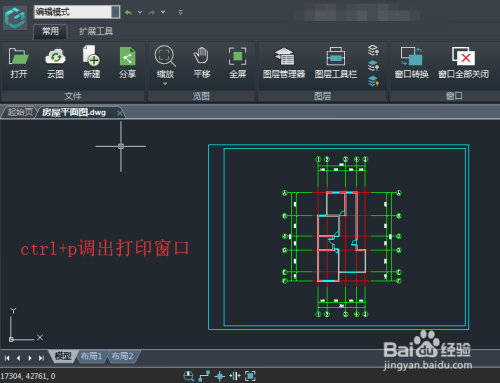Expand the redo history dropdown arrow
The height and width of the screenshot is (383, 500).
pyautogui.click(x=163, y=12)
